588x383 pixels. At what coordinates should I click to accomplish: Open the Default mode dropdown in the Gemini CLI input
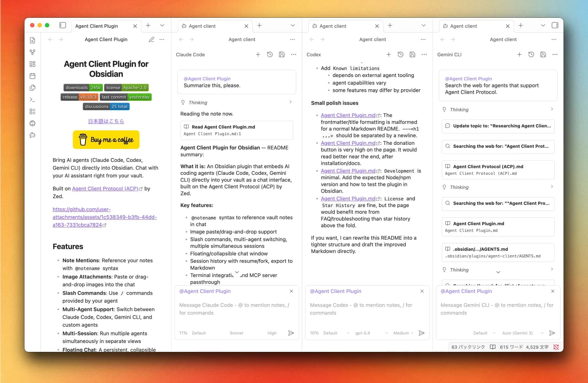pos(484,333)
